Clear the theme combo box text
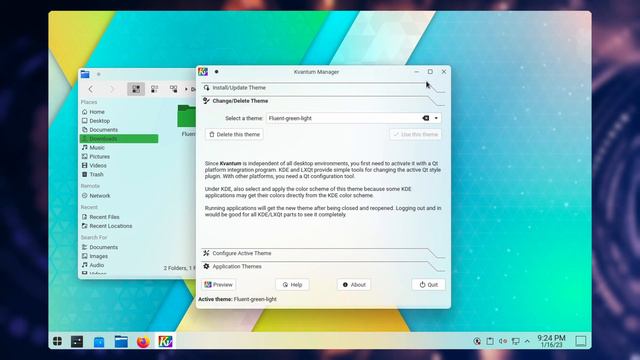Viewport: 640px width, 360px height. point(426,118)
